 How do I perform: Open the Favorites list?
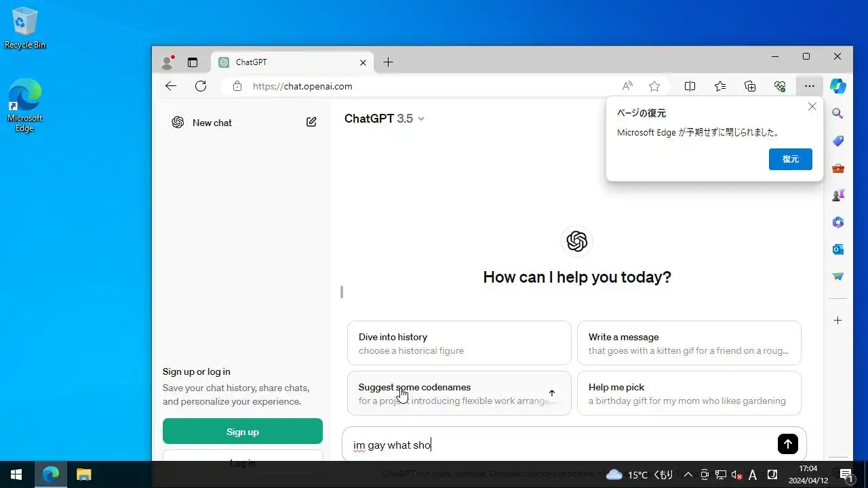(720, 86)
